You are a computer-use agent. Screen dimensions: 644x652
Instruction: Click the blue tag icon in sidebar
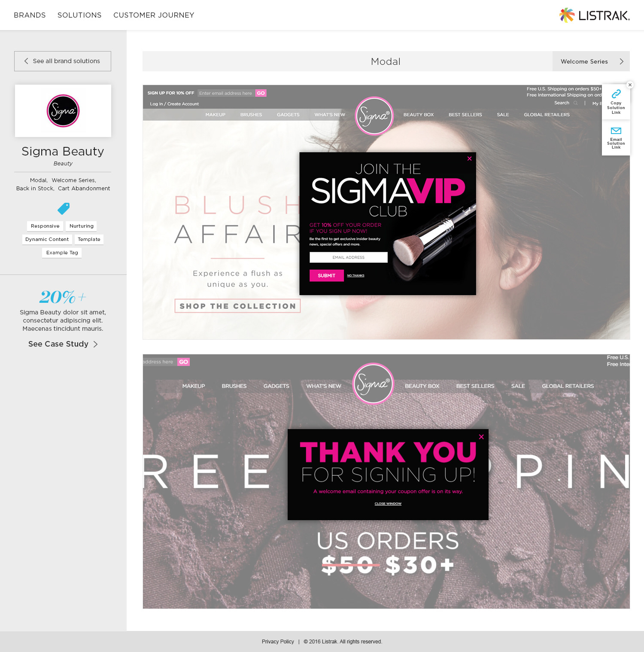[x=64, y=209]
